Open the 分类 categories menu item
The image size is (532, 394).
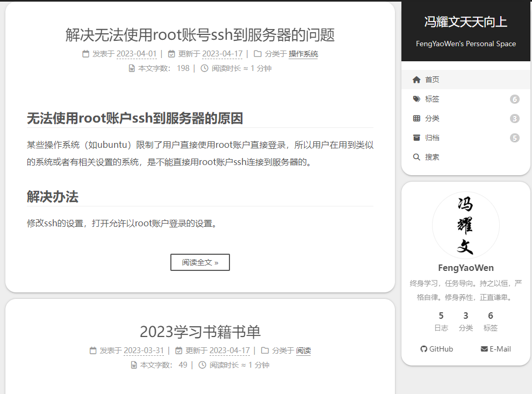tap(465, 118)
